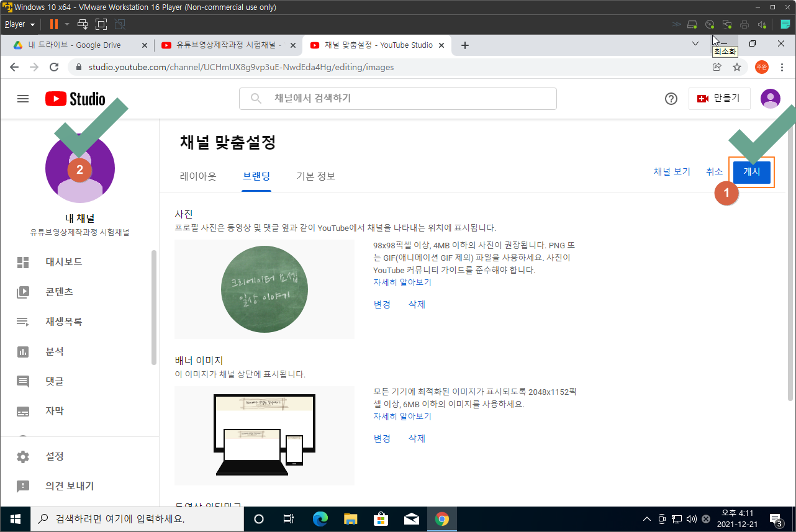Click the Chrome address bar URL
The height and width of the screenshot is (532, 796).
tap(241, 67)
